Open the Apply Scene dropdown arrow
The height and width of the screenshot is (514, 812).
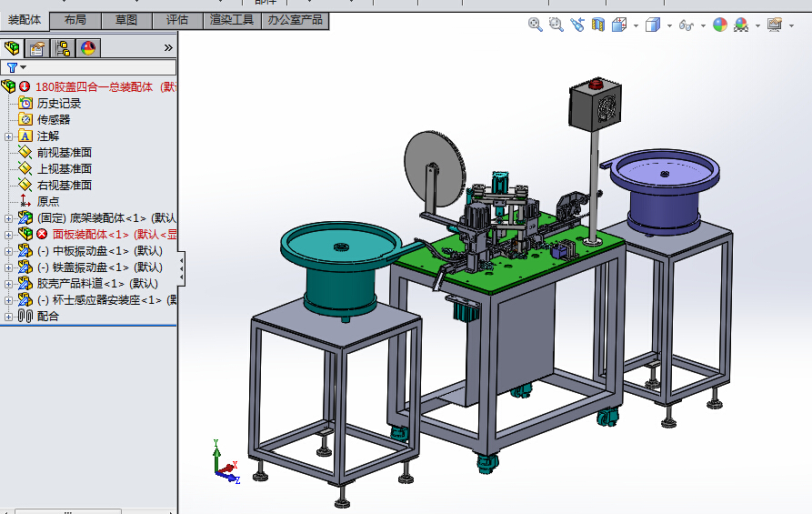coord(757,25)
